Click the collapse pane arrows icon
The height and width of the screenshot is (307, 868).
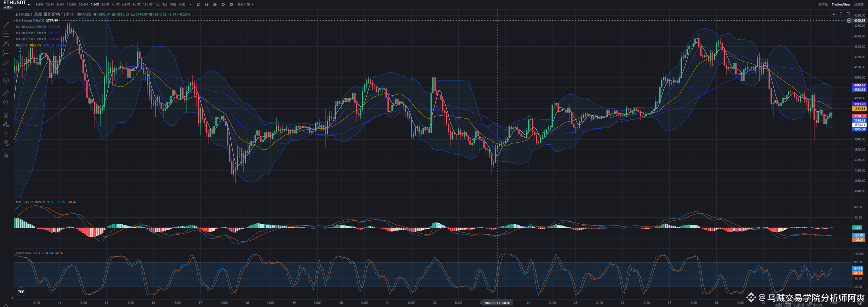pyautogui.click(x=841, y=14)
